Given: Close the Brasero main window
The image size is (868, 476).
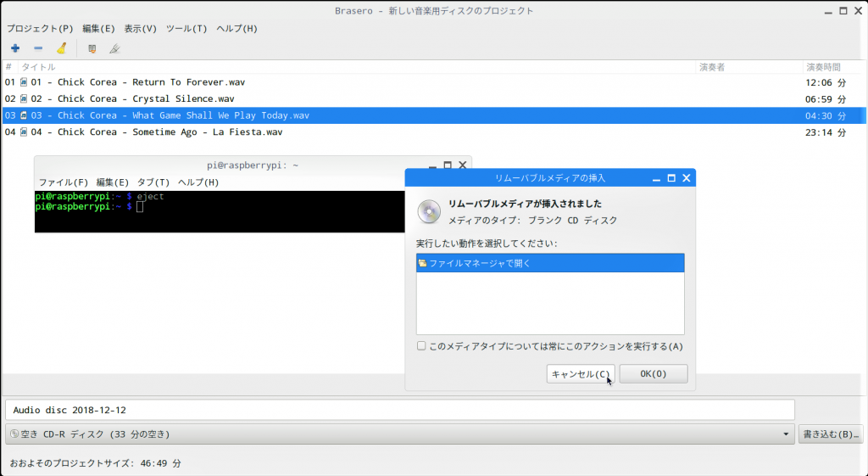Looking at the screenshot, I should (x=859, y=10).
